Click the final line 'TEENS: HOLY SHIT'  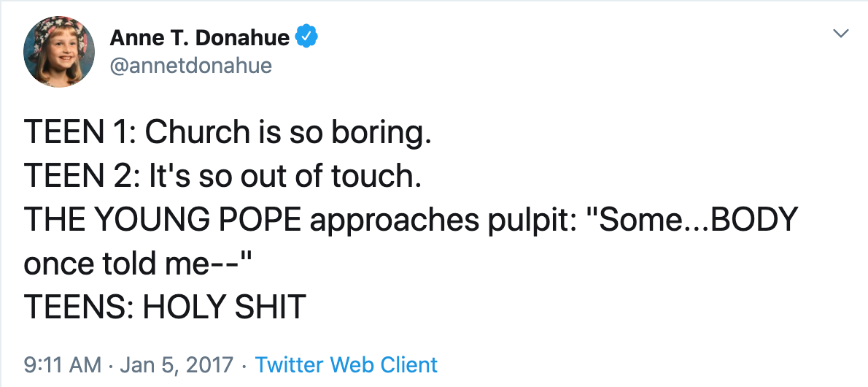pyautogui.click(x=165, y=307)
